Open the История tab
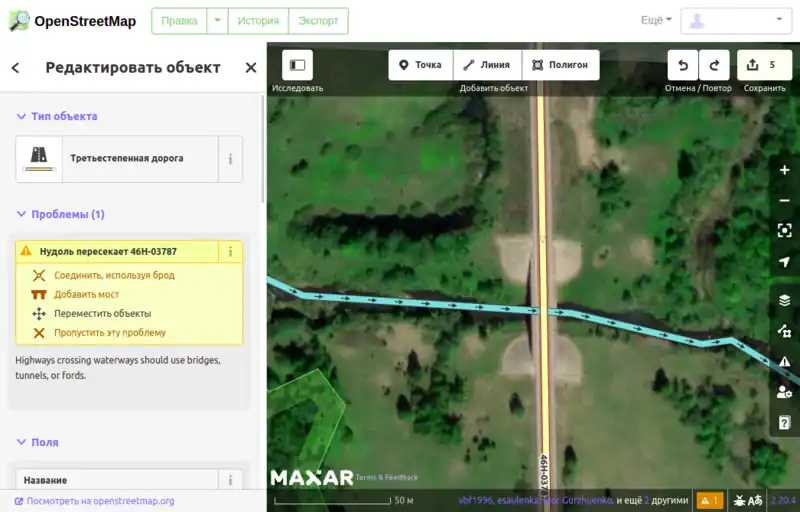This screenshot has width=800, height=512. tap(257, 20)
